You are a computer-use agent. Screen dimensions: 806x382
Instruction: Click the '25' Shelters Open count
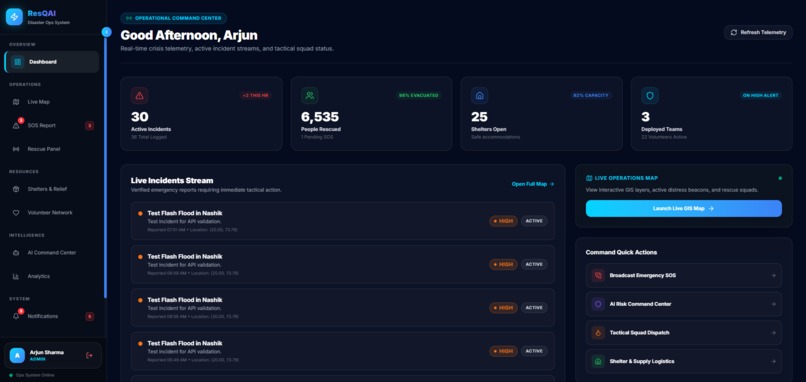click(x=479, y=117)
